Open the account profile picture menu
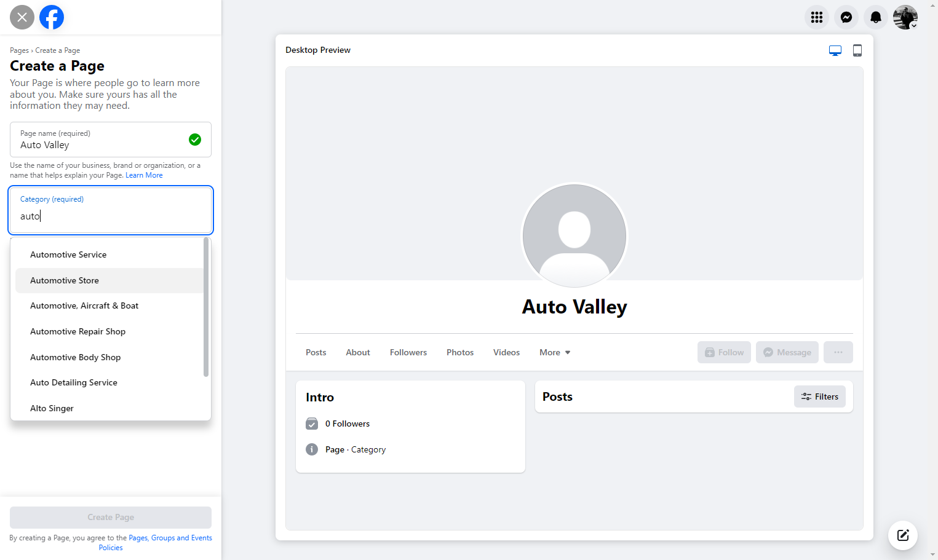Screen dimensions: 938x560 coord(905,17)
